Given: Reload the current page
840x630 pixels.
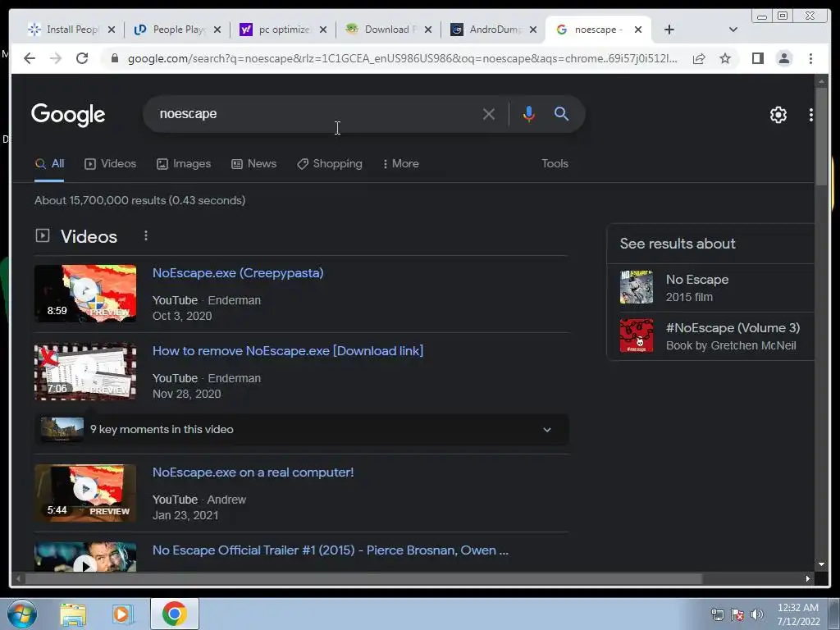Looking at the screenshot, I should tap(82, 58).
